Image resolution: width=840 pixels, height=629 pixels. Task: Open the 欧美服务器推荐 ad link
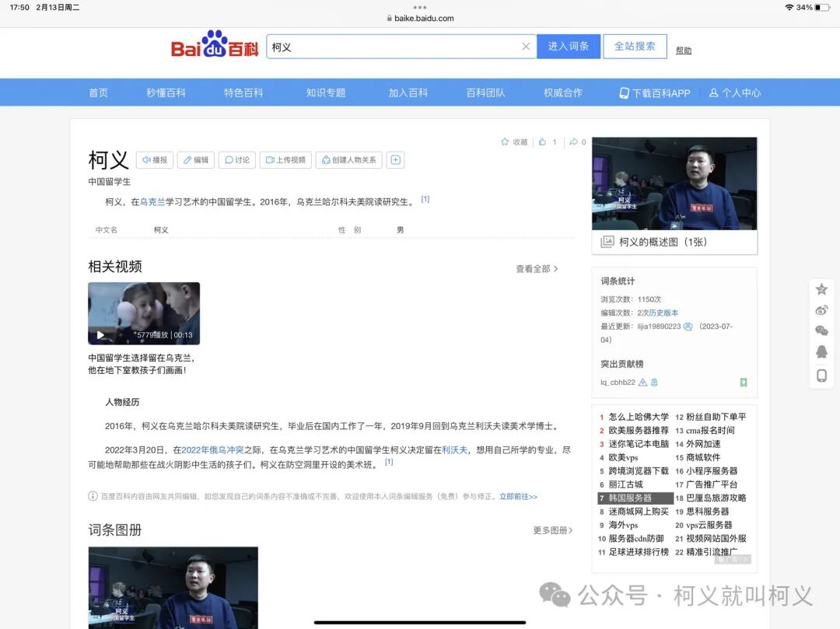pos(639,431)
